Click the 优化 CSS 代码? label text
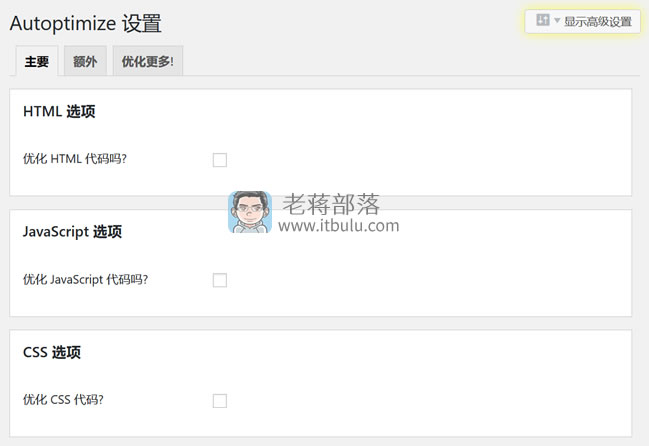This screenshot has height=446, width=649. pos(63,400)
